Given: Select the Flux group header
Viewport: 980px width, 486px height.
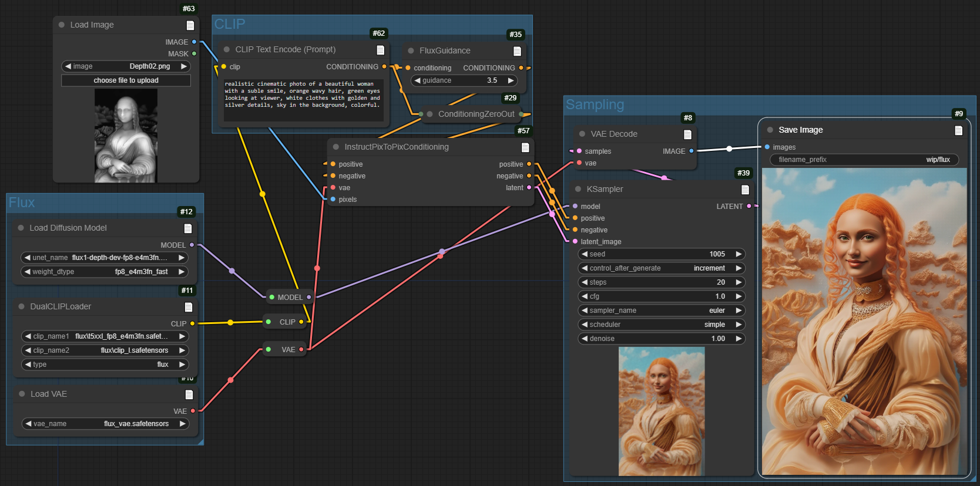Looking at the screenshot, I should click(22, 203).
